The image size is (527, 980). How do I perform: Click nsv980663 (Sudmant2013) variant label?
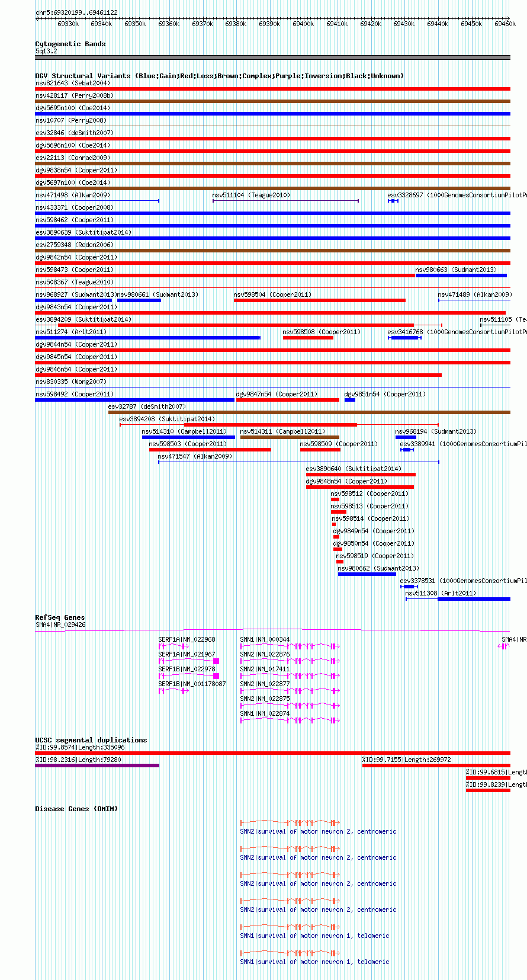coord(456,270)
